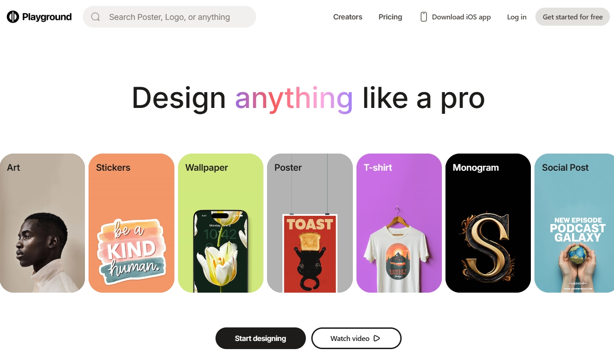Focus the Search Poster, Logo input field
The image size is (614, 364).
click(x=169, y=17)
